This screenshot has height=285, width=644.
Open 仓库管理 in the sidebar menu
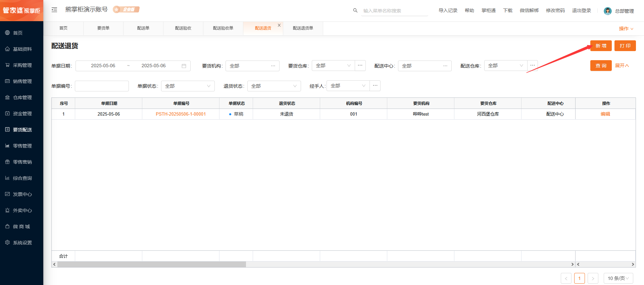tap(22, 97)
